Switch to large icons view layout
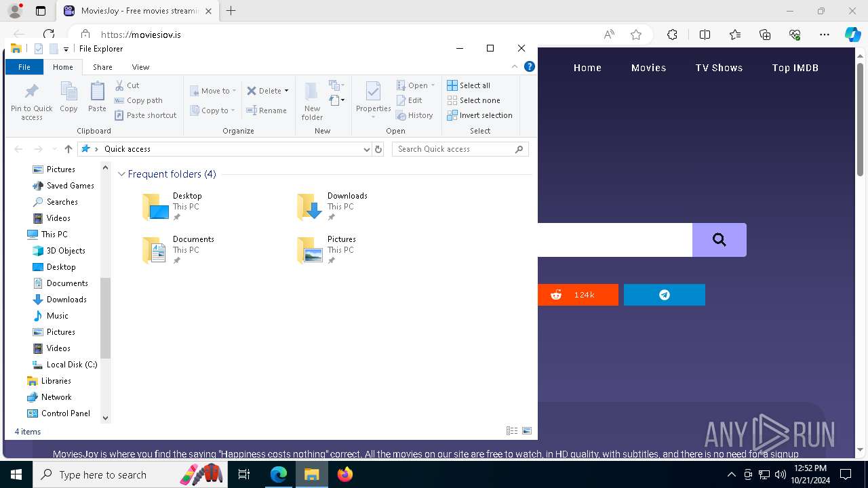The width and height of the screenshot is (868, 488). coord(527,431)
